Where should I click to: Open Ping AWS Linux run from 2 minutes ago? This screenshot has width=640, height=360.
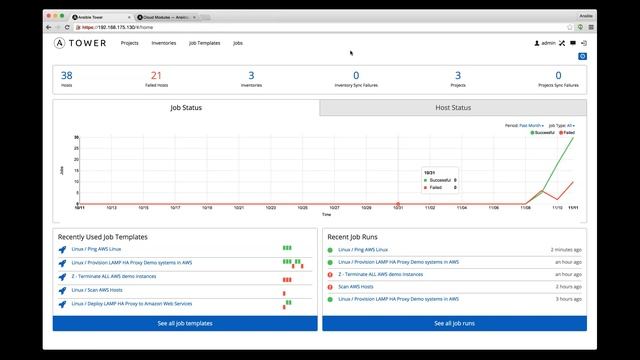click(363, 250)
